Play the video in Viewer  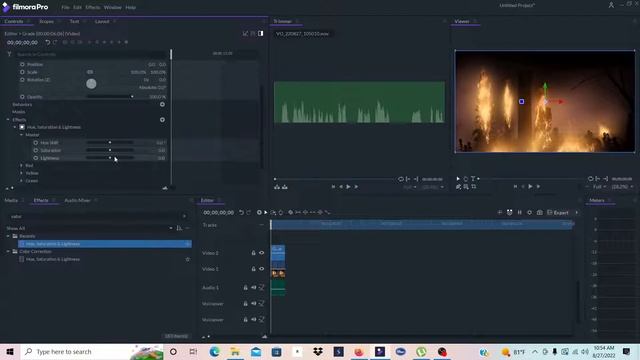coord(530,186)
